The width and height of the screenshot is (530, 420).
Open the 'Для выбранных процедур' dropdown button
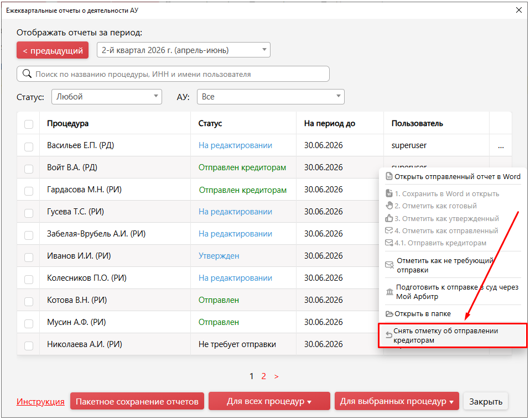[x=397, y=401]
